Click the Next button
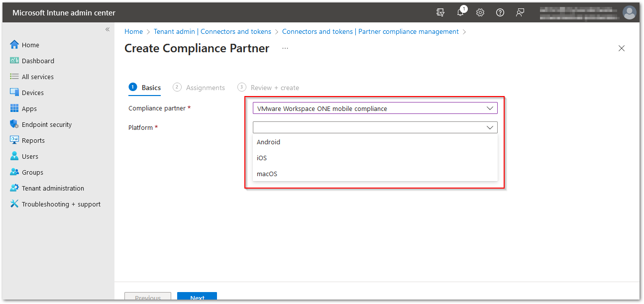 (x=197, y=297)
